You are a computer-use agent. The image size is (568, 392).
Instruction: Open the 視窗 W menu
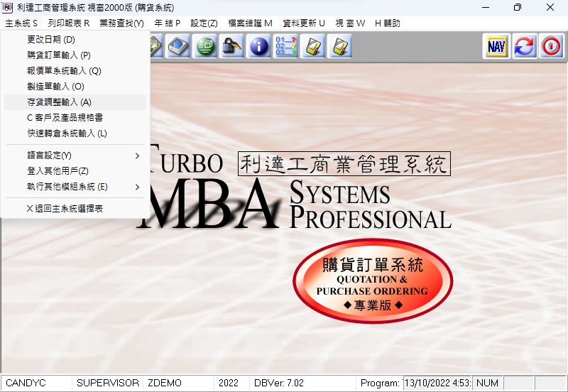(350, 23)
